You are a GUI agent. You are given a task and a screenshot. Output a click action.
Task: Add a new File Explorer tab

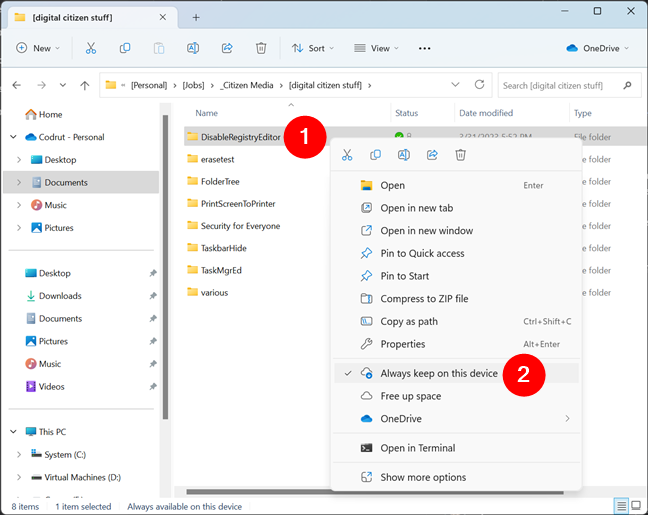(x=196, y=17)
